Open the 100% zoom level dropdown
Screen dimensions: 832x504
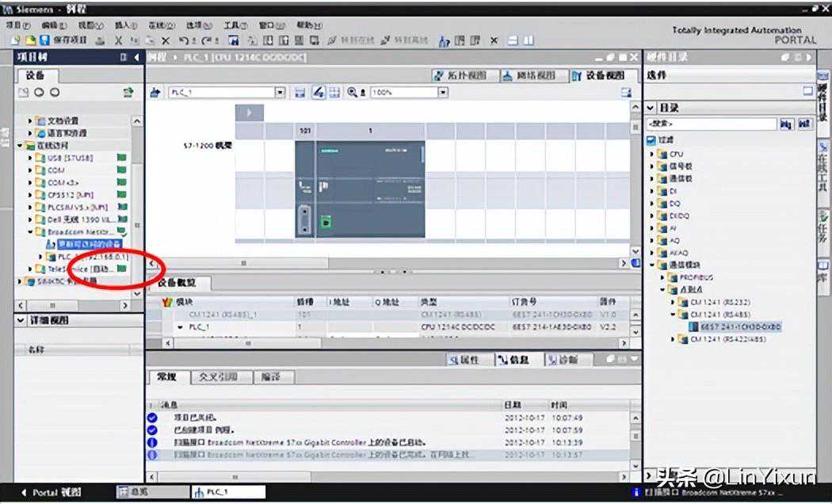pyautogui.click(x=443, y=93)
